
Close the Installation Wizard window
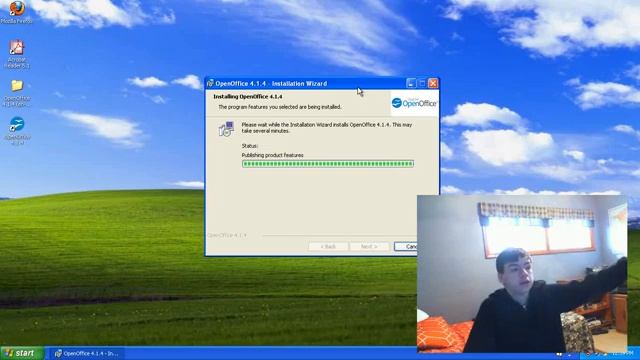[x=433, y=83]
